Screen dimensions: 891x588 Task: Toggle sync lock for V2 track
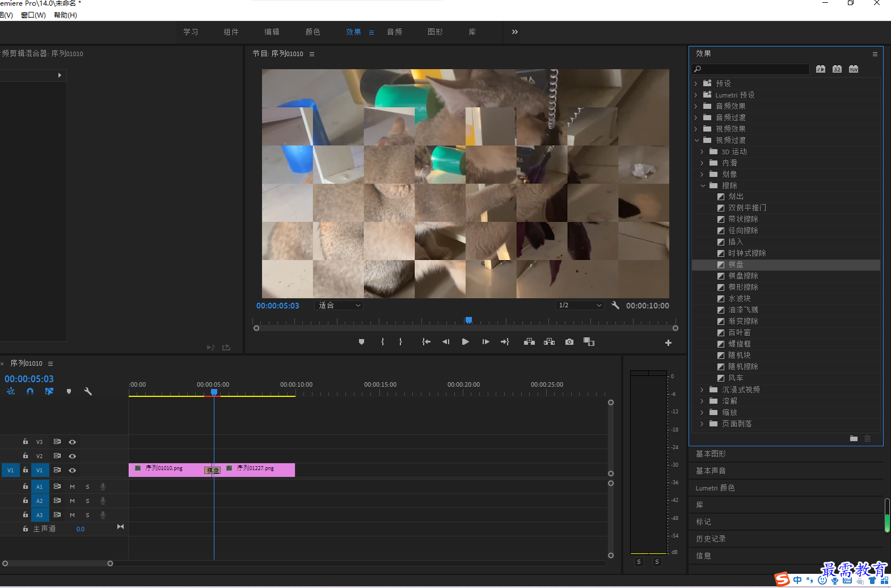coord(57,456)
